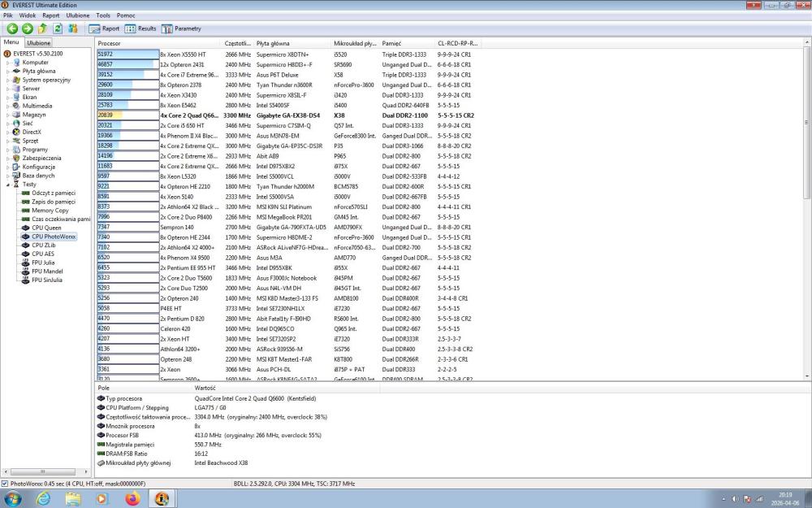Viewport: 812px width, 508px height.
Task: Expand the Płyta główna tree arrow
Action: 8,71
